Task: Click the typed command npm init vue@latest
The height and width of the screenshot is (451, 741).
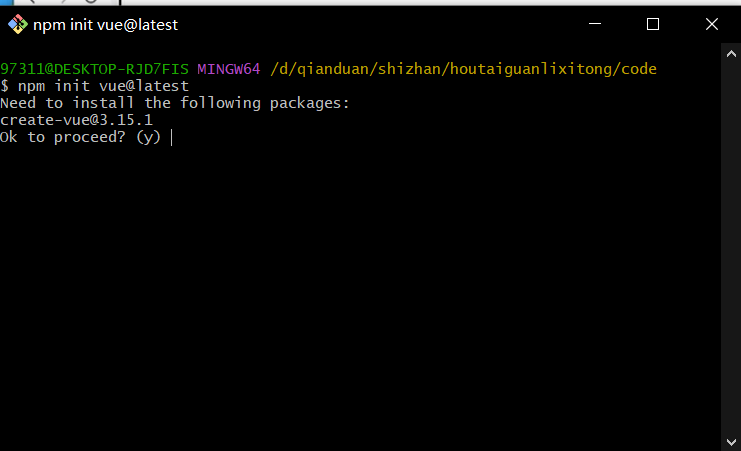Action: click(103, 86)
